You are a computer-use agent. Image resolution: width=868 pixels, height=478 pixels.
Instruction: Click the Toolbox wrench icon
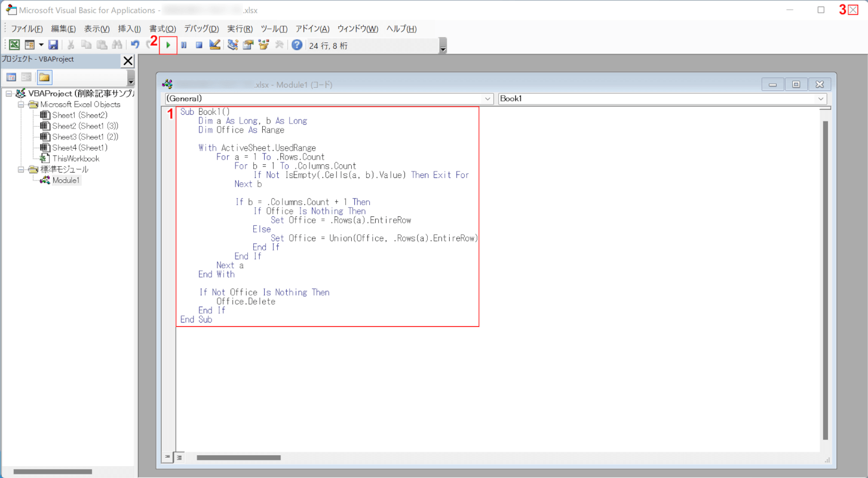pos(279,45)
